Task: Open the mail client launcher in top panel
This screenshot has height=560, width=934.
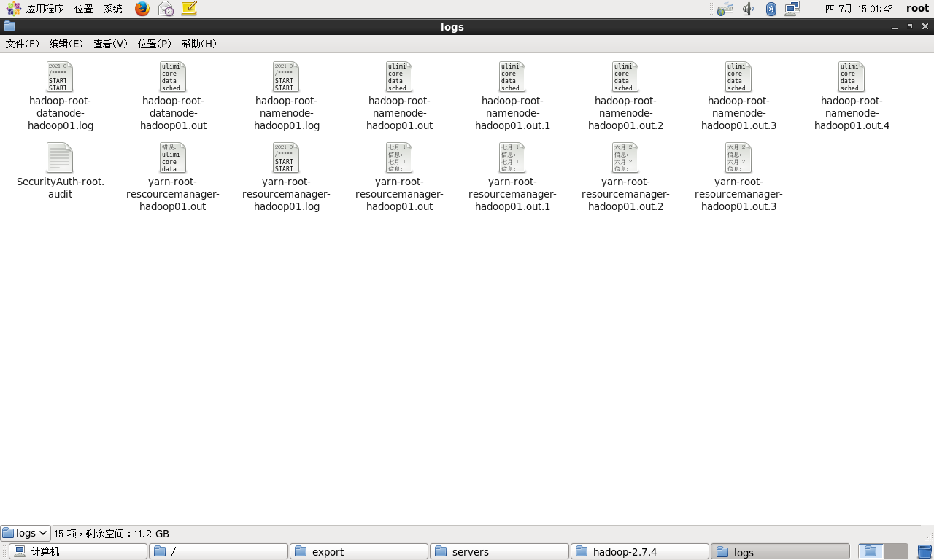Action: tap(166, 9)
